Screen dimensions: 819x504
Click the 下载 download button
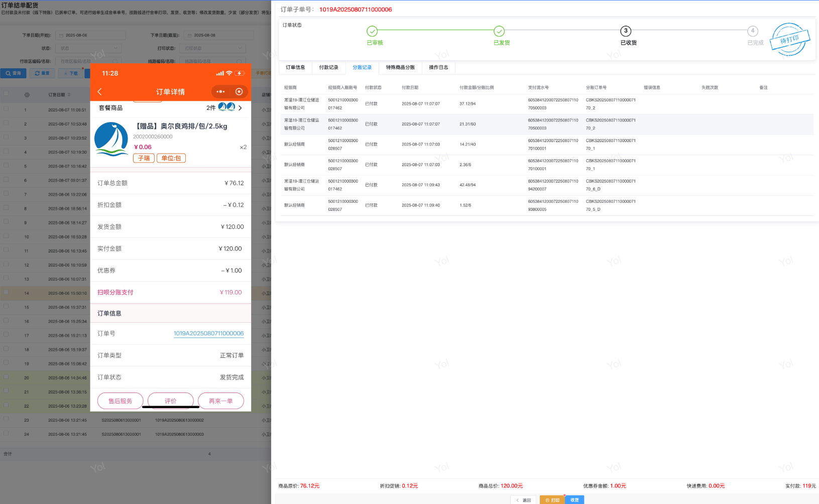pos(71,73)
